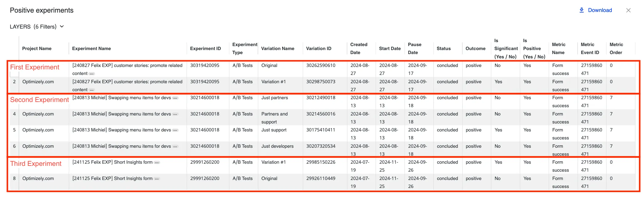The width and height of the screenshot is (644, 207).
Task: Click the Download arrow icon
Action: click(582, 10)
